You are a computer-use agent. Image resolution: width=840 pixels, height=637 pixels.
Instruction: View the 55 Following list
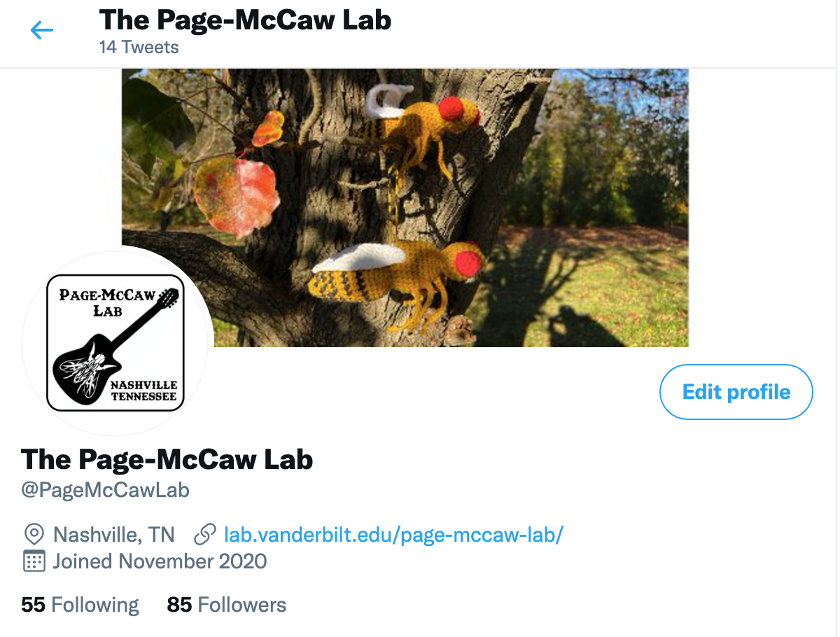80,605
